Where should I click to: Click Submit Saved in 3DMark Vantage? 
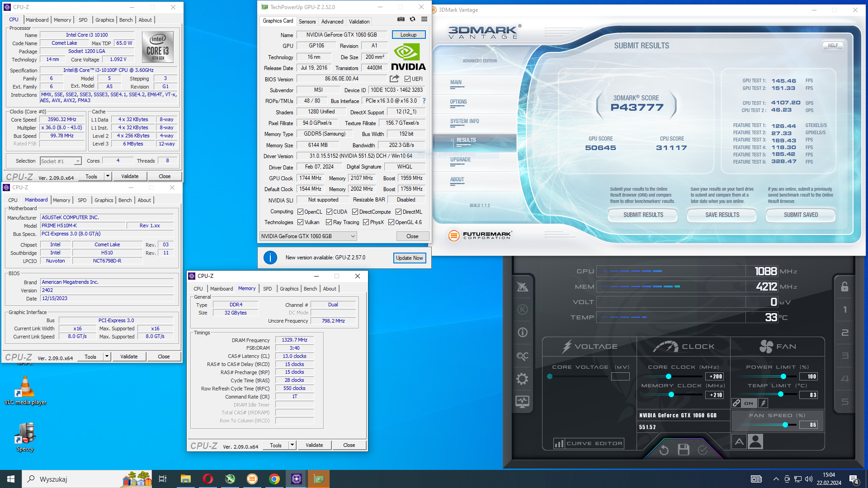coord(801,215)
